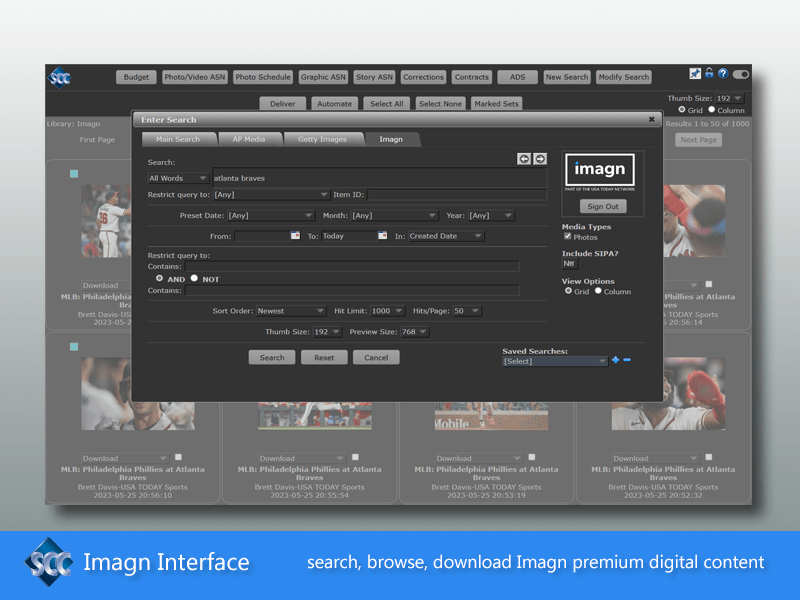
Task: Click the ADS button
Action: pos(517,77)
